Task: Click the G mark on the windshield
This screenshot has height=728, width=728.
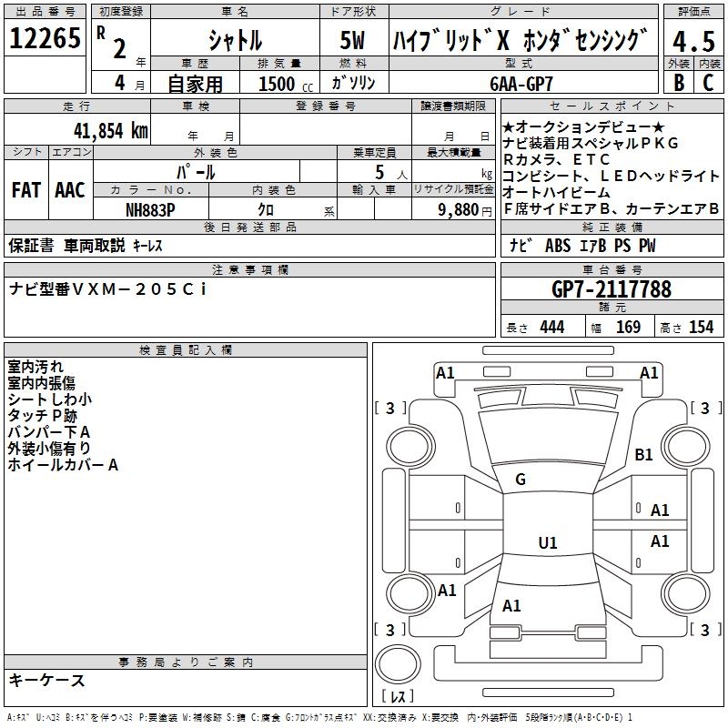Action: tap(521, 480)
